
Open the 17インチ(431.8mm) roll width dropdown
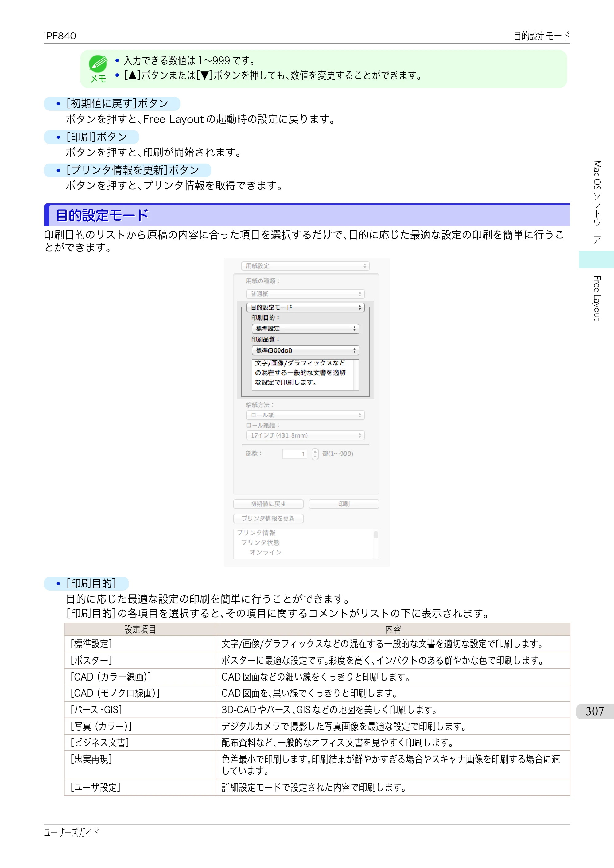305,435
